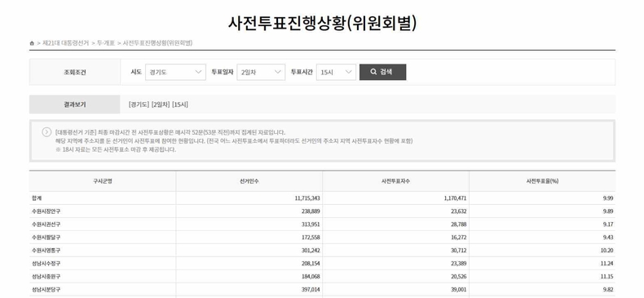
Task: Select the 수원시권선구 row name
Action: [46, 225]
